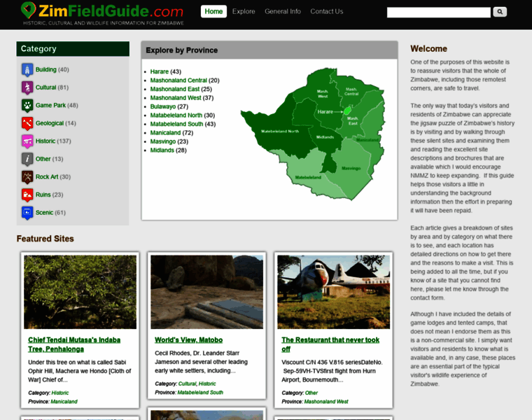
Task: Click the Historic category icon
Action: pos(27,141)
